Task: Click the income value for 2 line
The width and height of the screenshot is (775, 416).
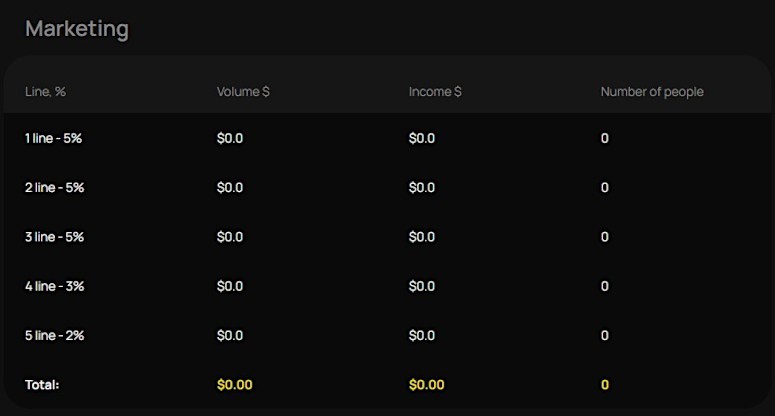Action: click(422, 187)
